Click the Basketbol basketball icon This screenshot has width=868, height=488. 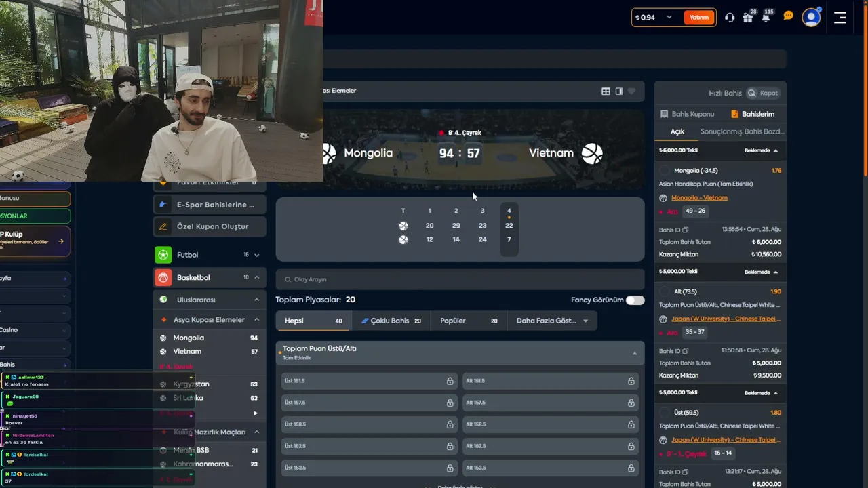[163, 277]
